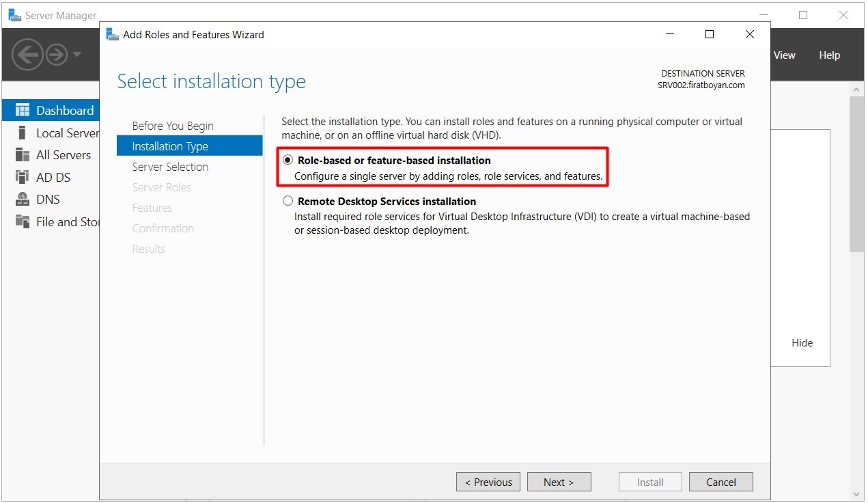Open the View menu
This screenshot has width=868, height=503.
784,55
